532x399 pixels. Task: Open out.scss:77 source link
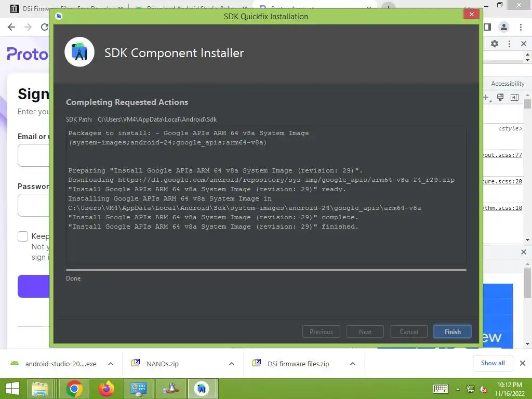pyautogui.click(x=502, y=155)
